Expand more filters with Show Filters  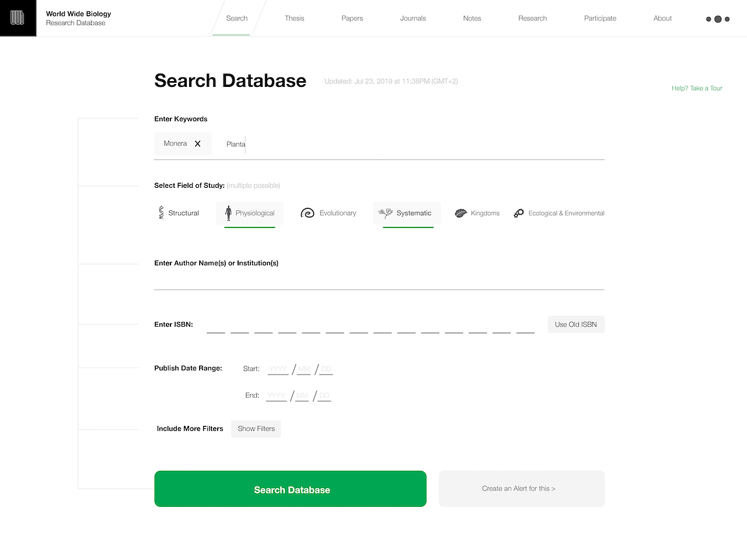256,429
